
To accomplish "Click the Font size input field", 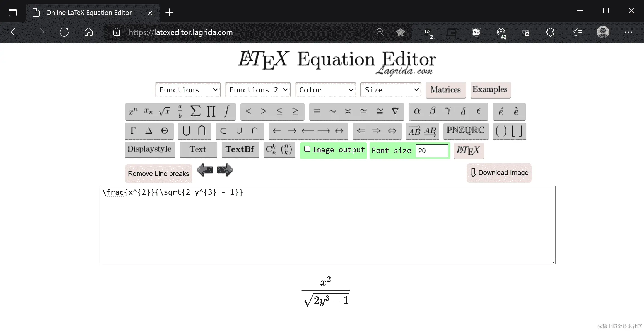I will (x=432, y=151).
